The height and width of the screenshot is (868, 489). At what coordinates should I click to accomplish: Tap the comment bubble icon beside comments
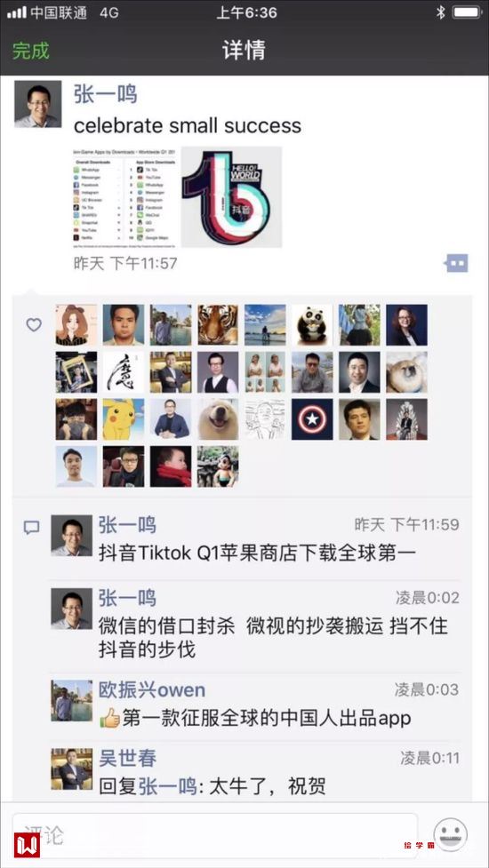(x=32, y=527)
